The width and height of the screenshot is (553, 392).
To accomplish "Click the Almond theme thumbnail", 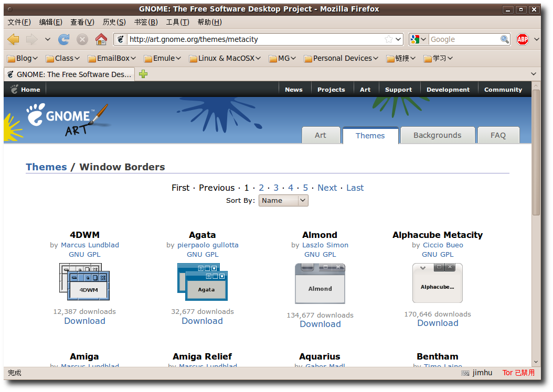I will pos(320,284).
